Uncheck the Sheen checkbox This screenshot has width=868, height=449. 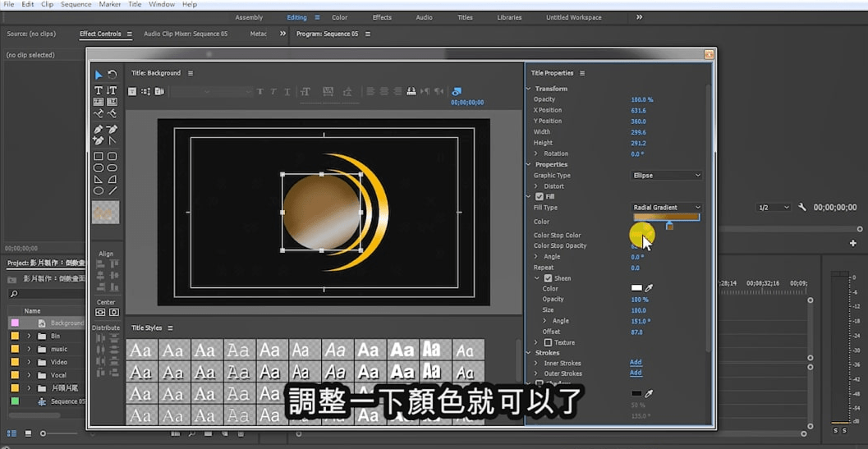click(x=548, y=278)
